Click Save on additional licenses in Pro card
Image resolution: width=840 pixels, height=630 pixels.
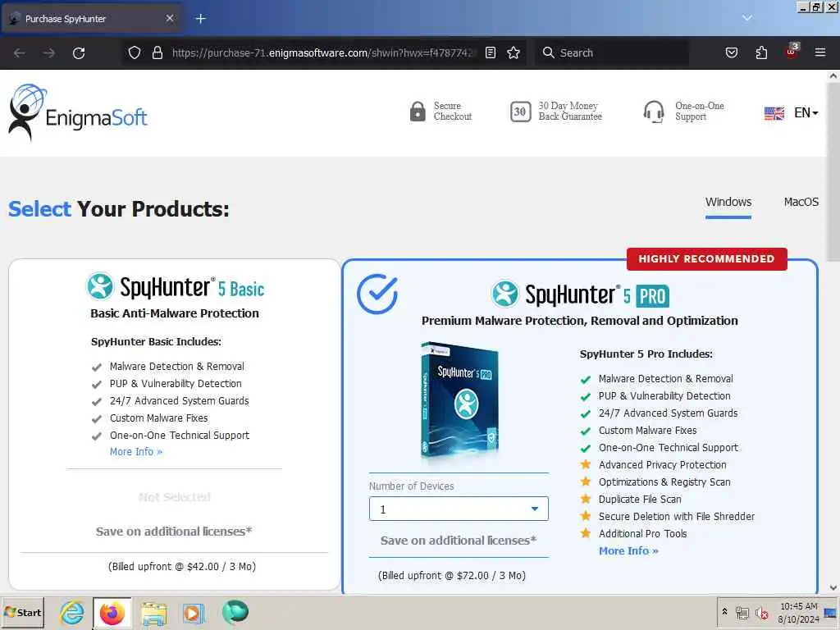459,541
